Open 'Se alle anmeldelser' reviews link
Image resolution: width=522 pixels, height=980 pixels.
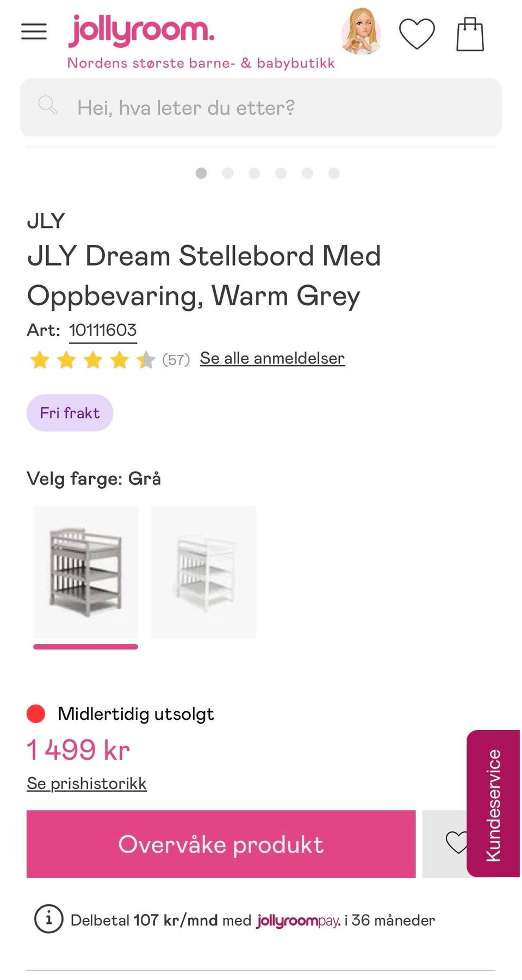click(272, 358)
